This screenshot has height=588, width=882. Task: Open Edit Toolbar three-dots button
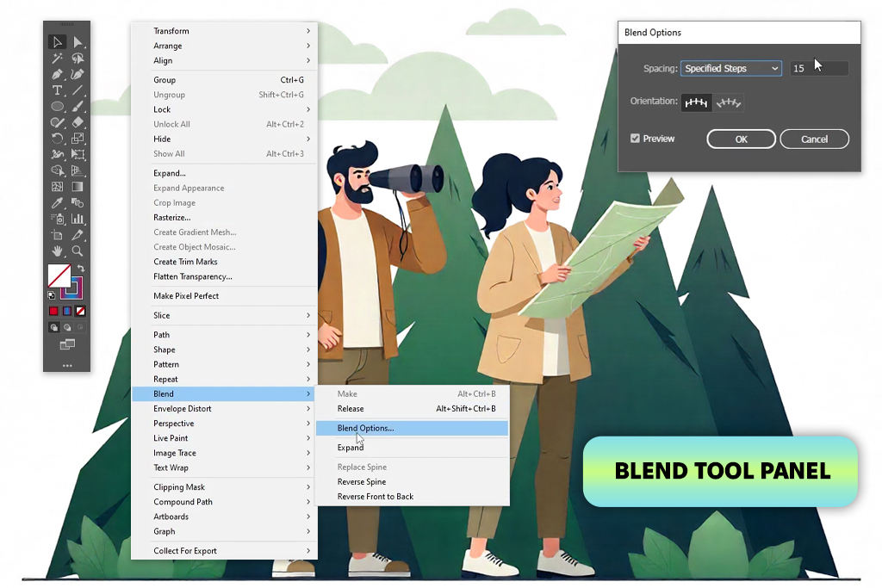pos(67,366)
